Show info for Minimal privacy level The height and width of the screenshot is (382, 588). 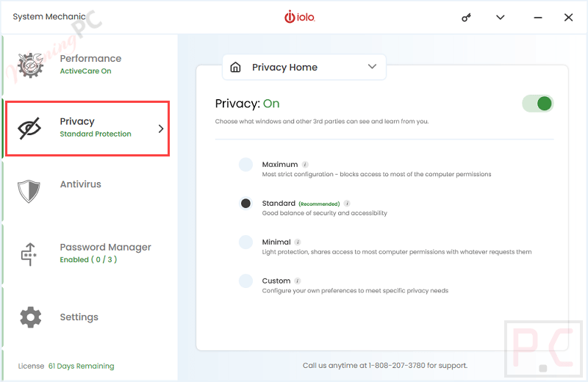coord(298,242)
